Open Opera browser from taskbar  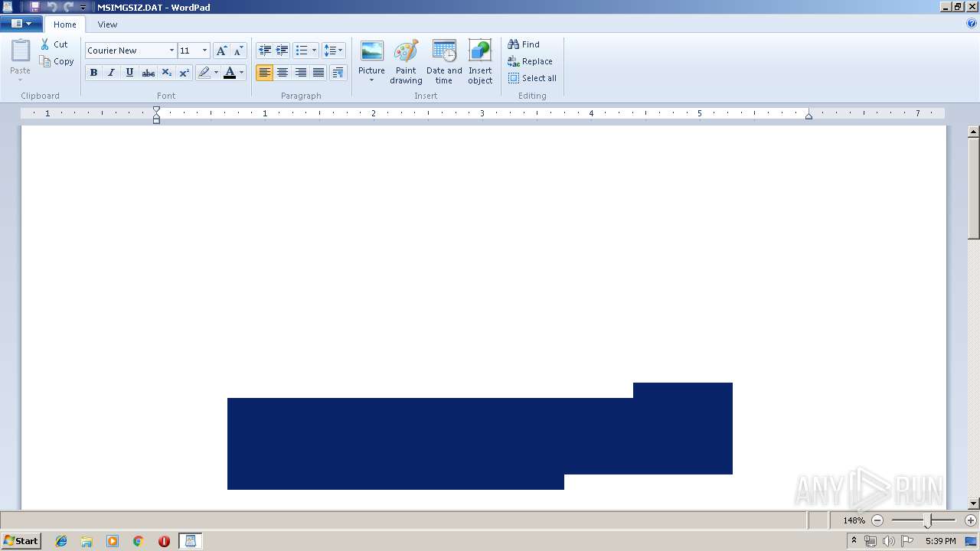(x=164, y=541)
